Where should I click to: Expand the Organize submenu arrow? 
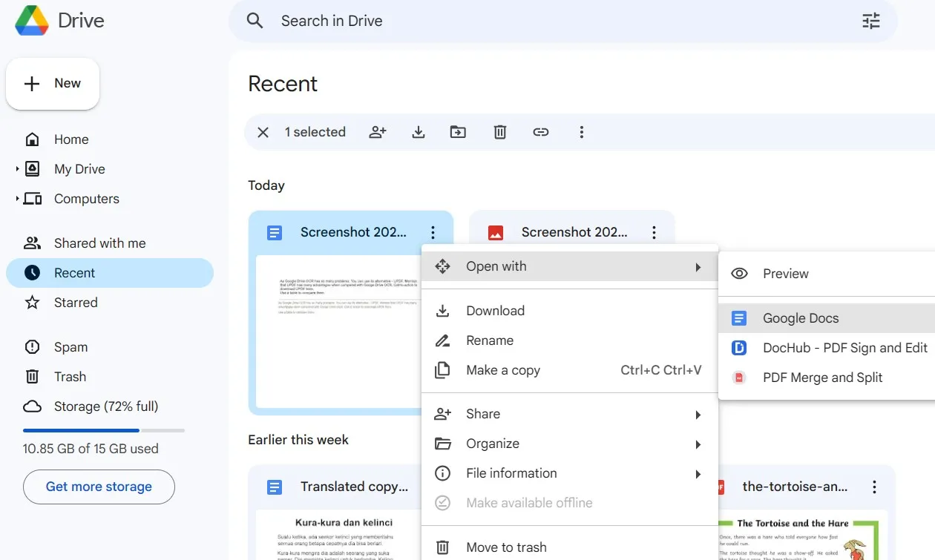coord(698,444)
